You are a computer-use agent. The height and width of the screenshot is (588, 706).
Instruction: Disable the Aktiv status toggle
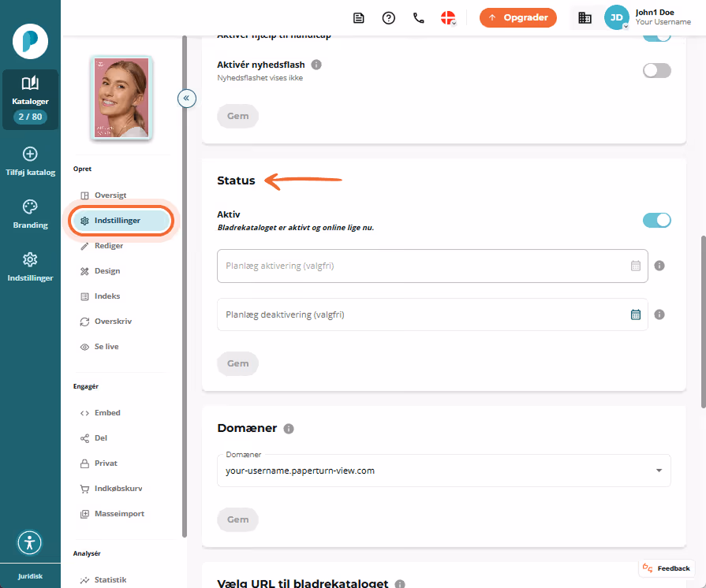coord(656,220)
